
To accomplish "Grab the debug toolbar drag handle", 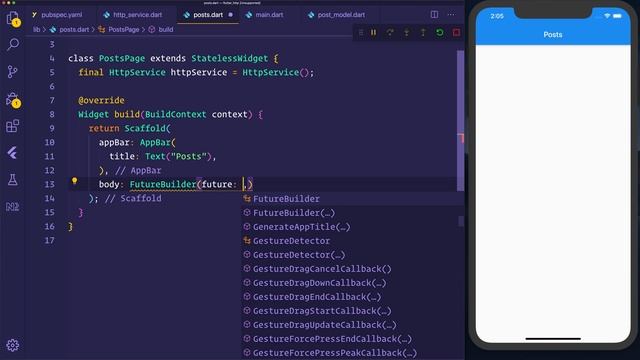I will [x=361, y=33].
